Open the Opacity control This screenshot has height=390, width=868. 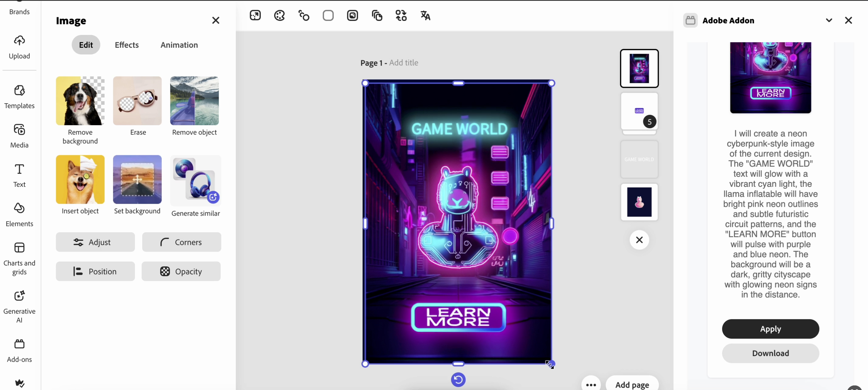point(181,271)
